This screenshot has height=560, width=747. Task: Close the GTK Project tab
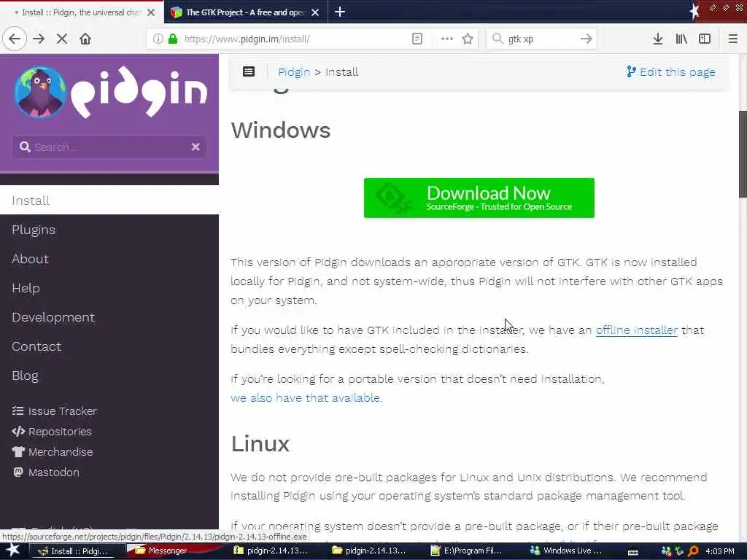tap(315, 12)
